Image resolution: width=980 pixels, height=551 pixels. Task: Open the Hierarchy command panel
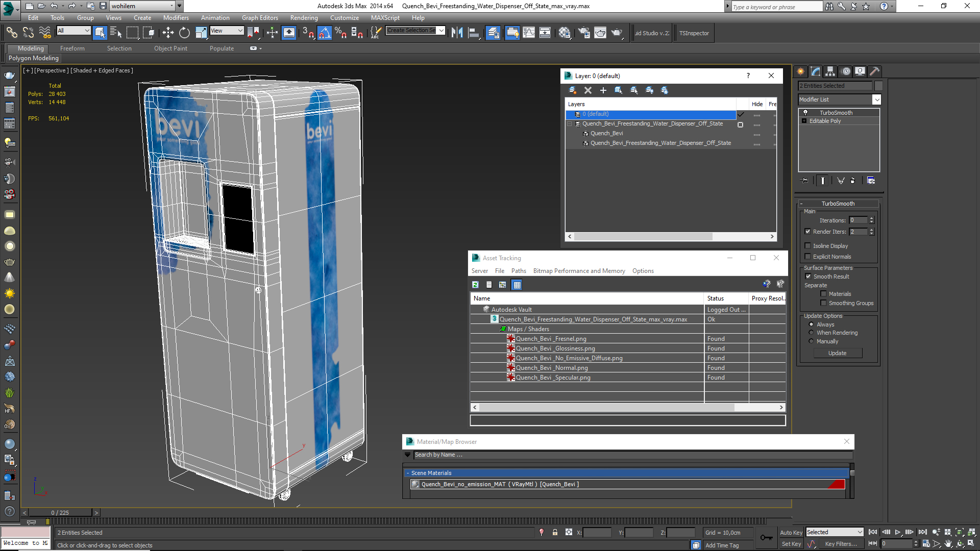click(830, 71)
